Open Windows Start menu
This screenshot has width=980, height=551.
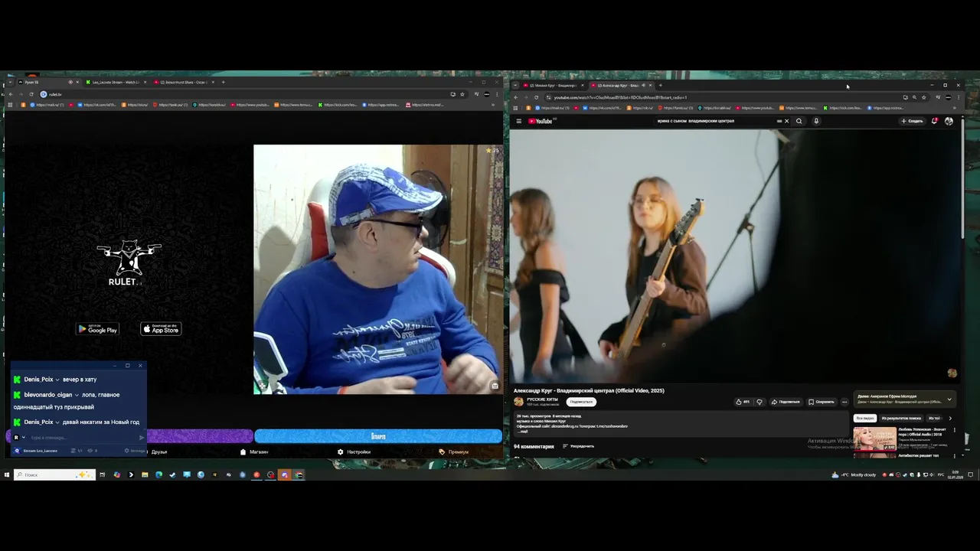click(7, 474)
